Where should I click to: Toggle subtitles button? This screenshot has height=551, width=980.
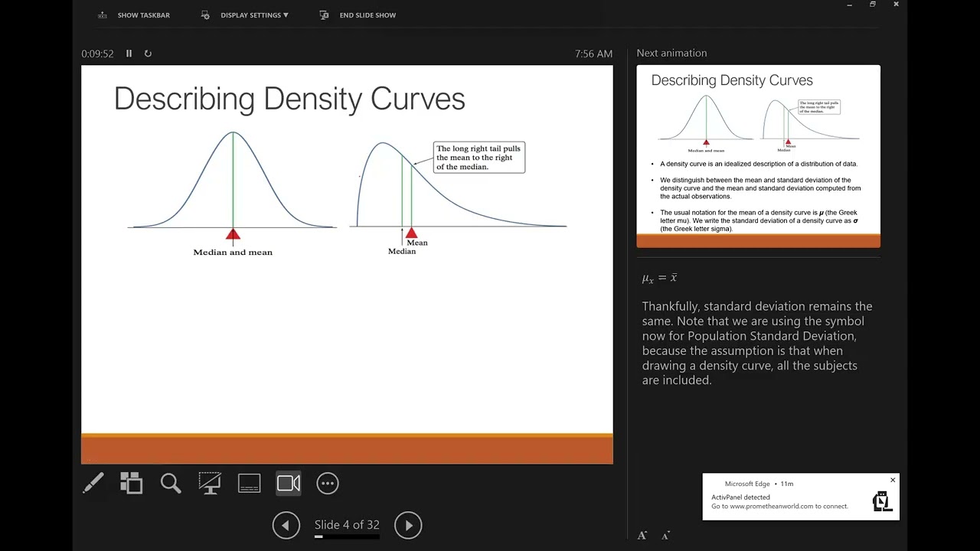[x=249, y=483]
